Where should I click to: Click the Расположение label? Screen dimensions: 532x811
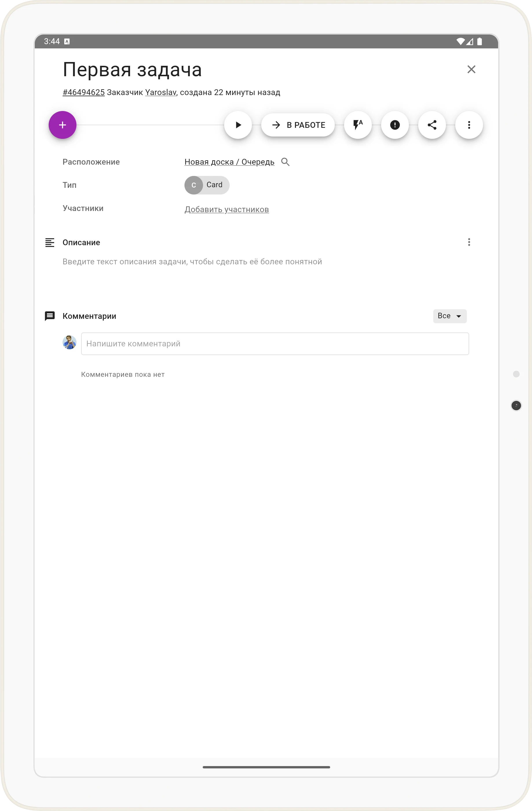(91, 162)
